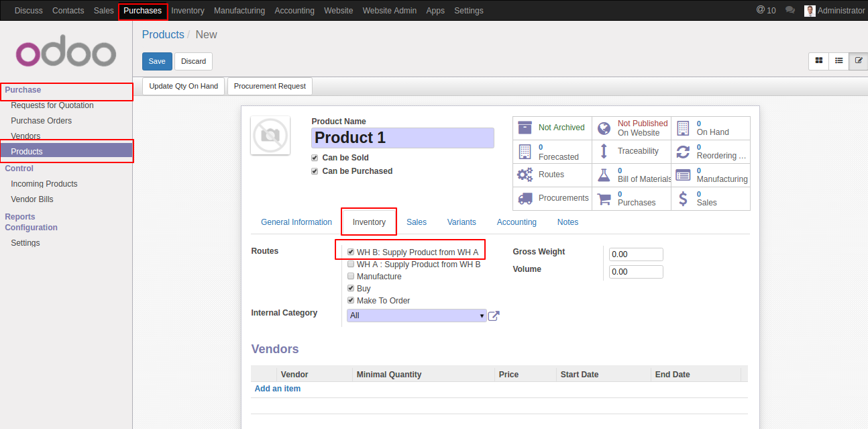Open Reordering rules refresh icon
The height and width of the screenshot is (429, 868).
pyautogui.click(x=683, y=152)
